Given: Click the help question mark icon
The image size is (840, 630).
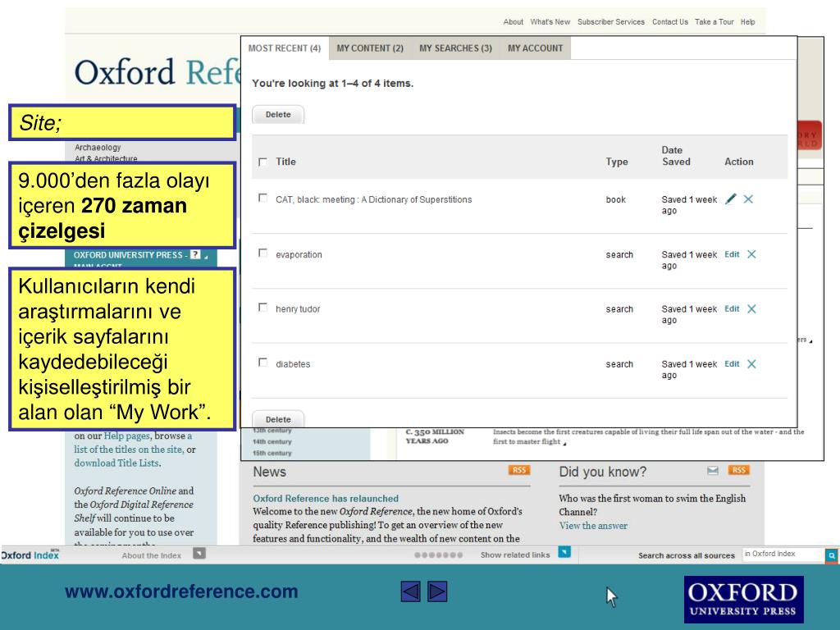Looking at the screenshot, I should coord(195,255).
